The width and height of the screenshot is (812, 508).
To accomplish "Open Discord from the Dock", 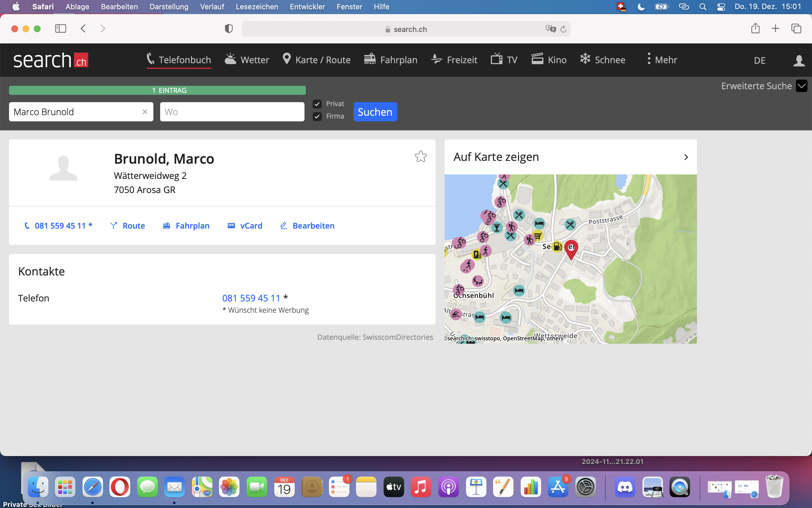I will (625, 487).
